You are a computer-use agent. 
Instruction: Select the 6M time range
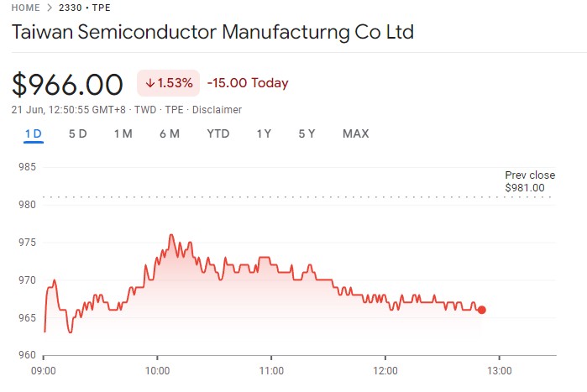tap(169, 134)
